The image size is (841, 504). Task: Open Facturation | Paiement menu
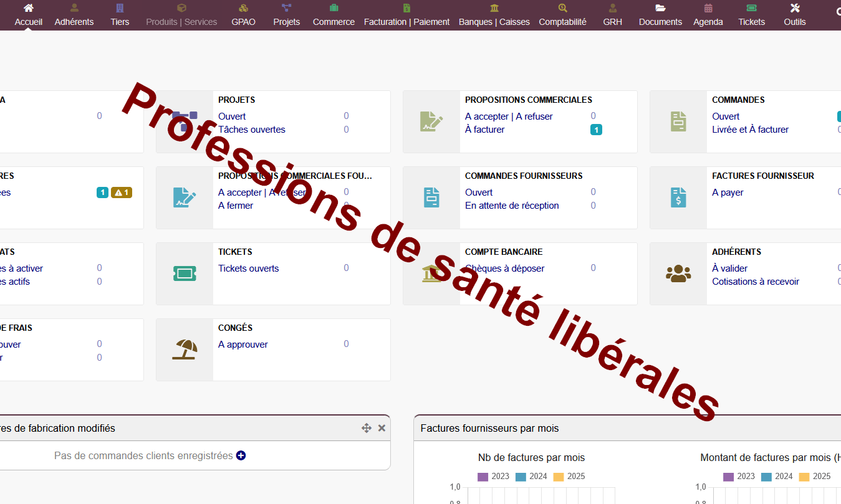coord(406,16)
